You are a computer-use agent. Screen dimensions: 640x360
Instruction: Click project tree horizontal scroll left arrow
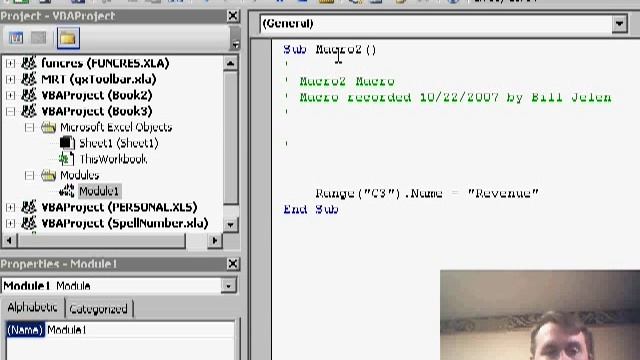click(9, 241)
